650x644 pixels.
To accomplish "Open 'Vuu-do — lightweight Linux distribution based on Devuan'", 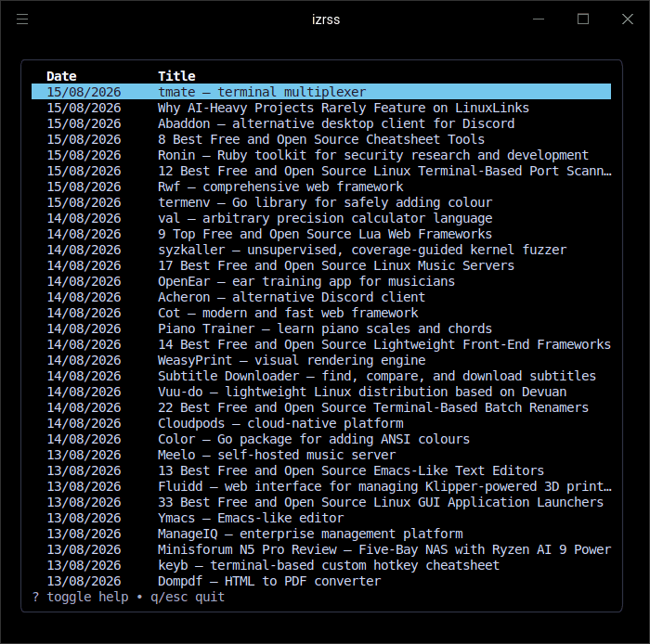I will click(321, 392).
